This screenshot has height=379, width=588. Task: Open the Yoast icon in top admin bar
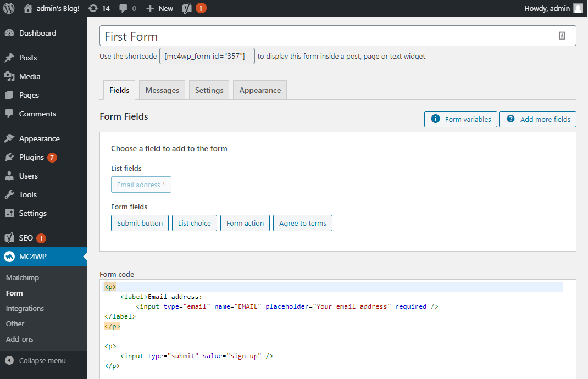187,8
